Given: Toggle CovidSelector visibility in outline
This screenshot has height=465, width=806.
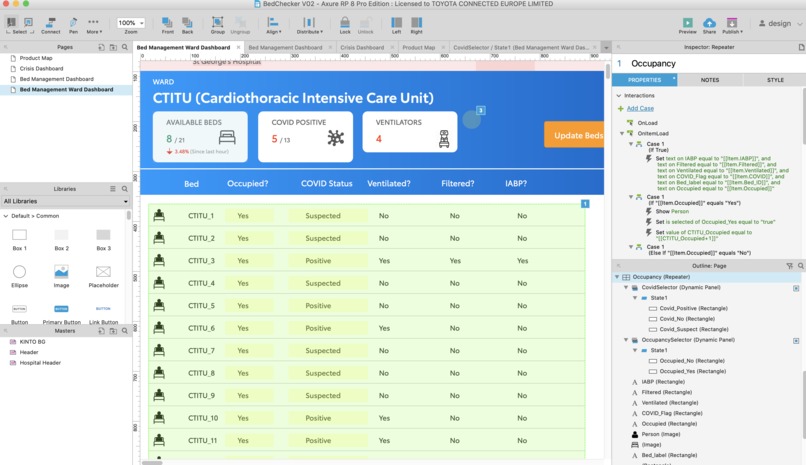Looking at the screenshot, I should click(796, 288).
